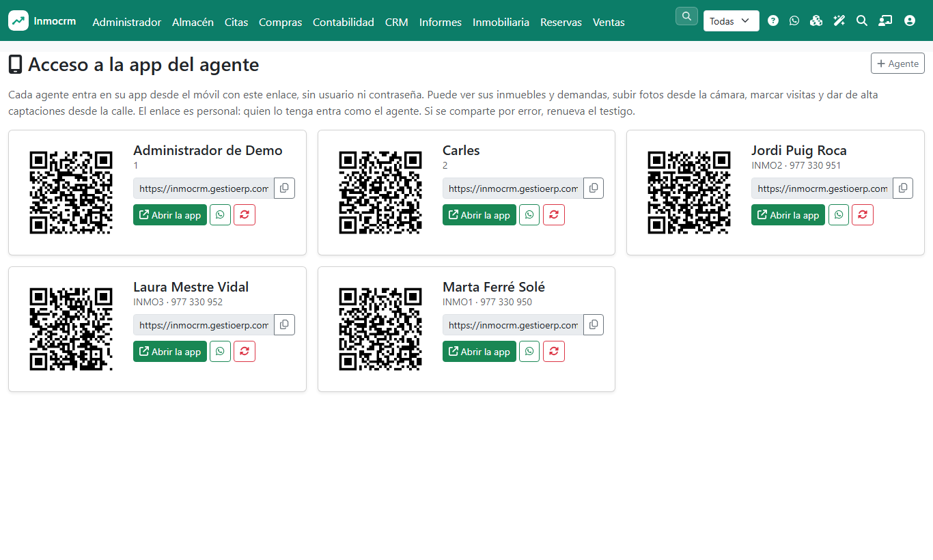Click the magic wand icon in navbar
Image resolution: width=933 pixels, height=560 pixels.
click(839, 21)
